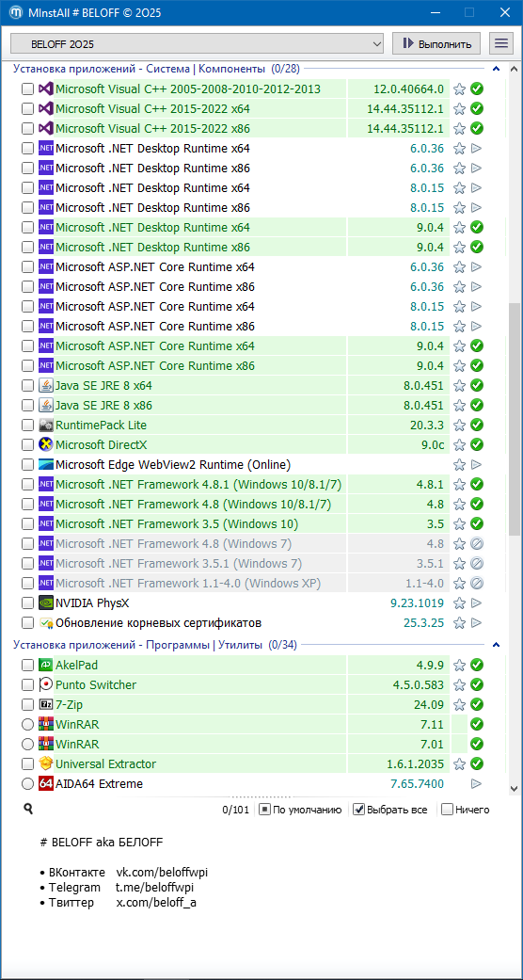Click the search magnifier icon
The width and height of the screenshot is (523, 980).
click(28, 809)
